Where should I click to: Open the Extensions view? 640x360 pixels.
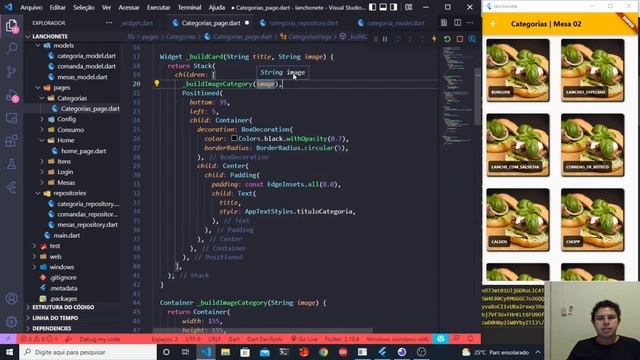click(11, 141)
